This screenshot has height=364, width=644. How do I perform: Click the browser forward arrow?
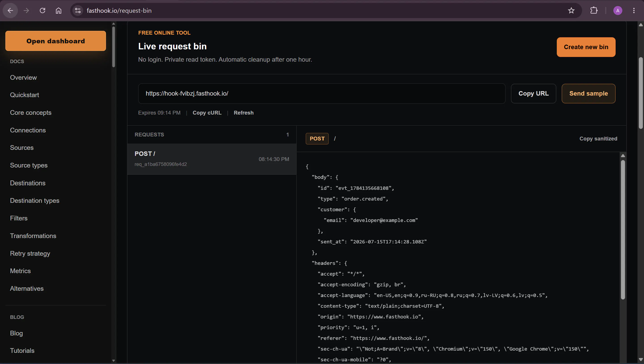coord(26,10)
